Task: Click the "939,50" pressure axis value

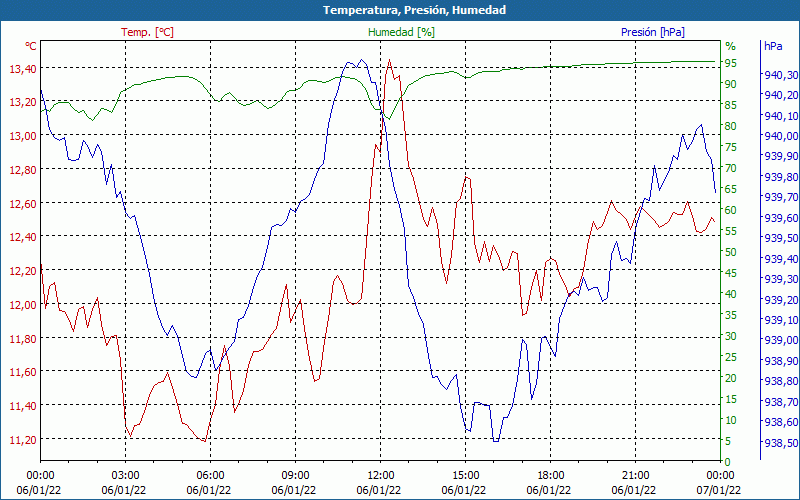Action: coord(781,238)
